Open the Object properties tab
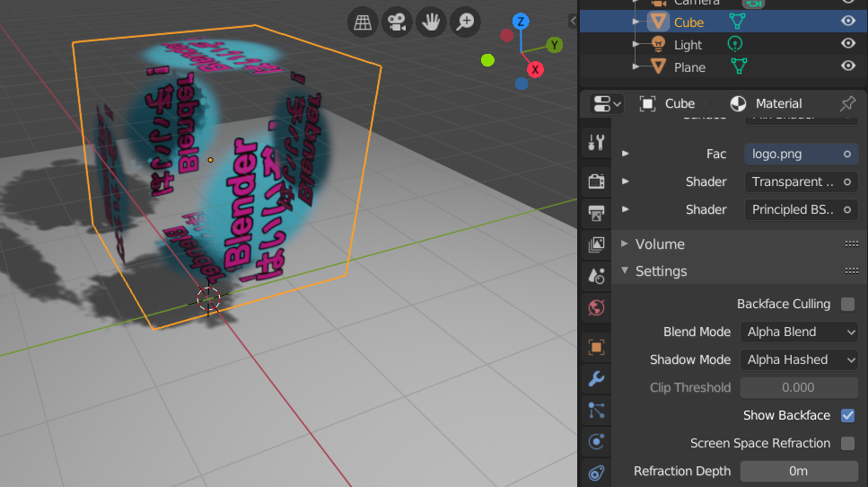The image size is (868, 487). (x=596, y=348)
